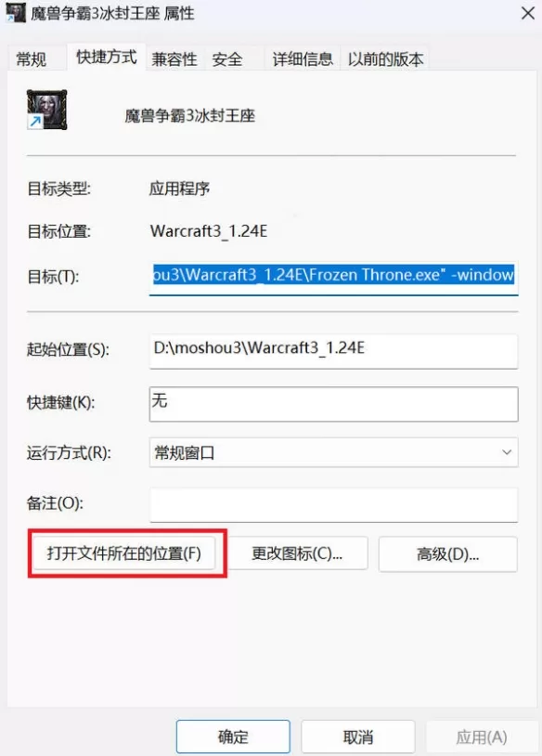The height and width of the screenshot is (756, 542).
Task: Open the 兼容性 tab
Action: (174, 59)
